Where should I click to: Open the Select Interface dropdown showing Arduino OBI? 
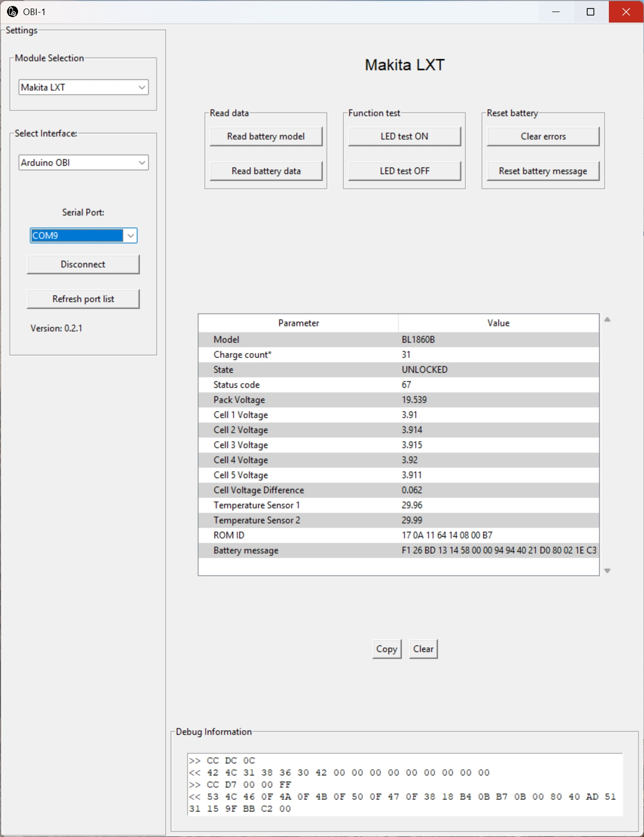[x=84, y=163]
